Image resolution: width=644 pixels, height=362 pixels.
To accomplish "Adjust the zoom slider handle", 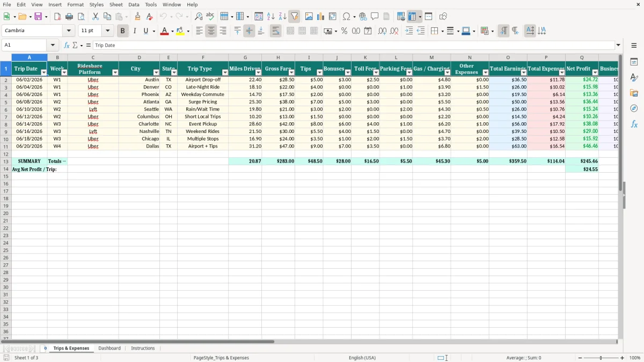I will coord(601,358).
